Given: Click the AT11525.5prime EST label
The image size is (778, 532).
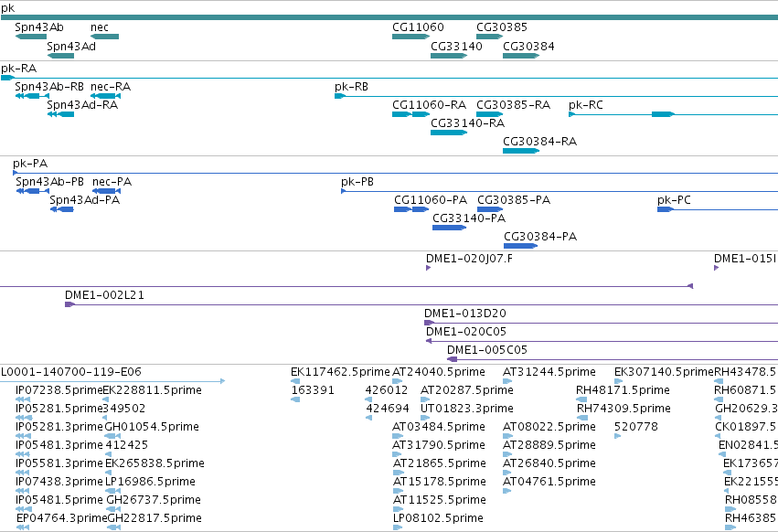Looking at the screenshot, I should [x=440, y=500].
